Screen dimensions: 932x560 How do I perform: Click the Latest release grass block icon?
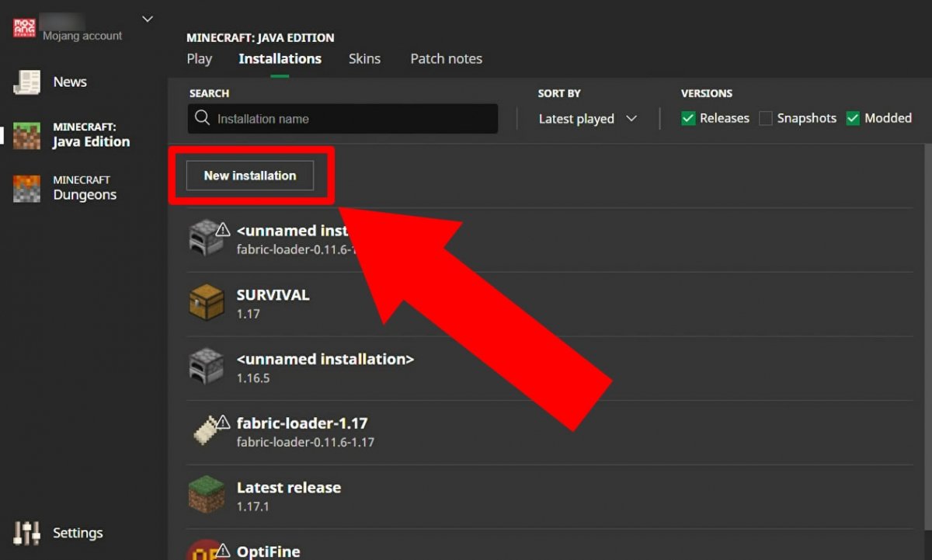click(x=206, y=496)
